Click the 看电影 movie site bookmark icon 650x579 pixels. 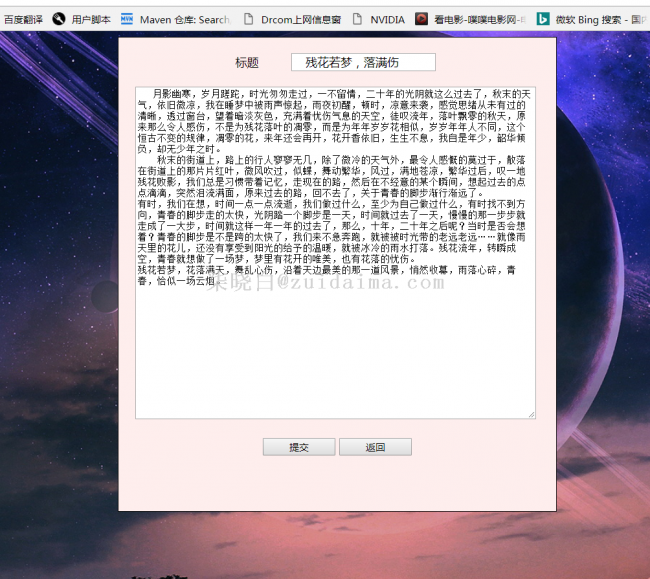(422, 19)
